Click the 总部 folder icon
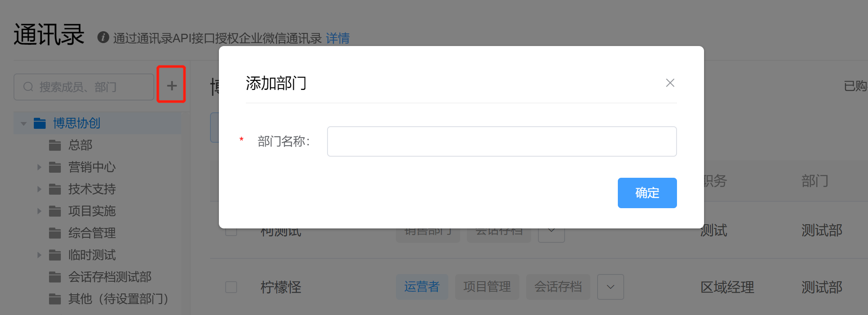The width and height of the screenshot is (868, 315). pos(55,145)
